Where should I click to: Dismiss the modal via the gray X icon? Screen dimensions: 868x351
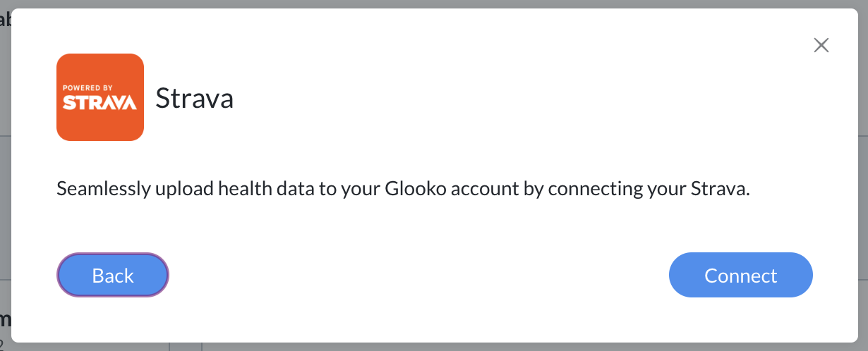tap(821, 46)
